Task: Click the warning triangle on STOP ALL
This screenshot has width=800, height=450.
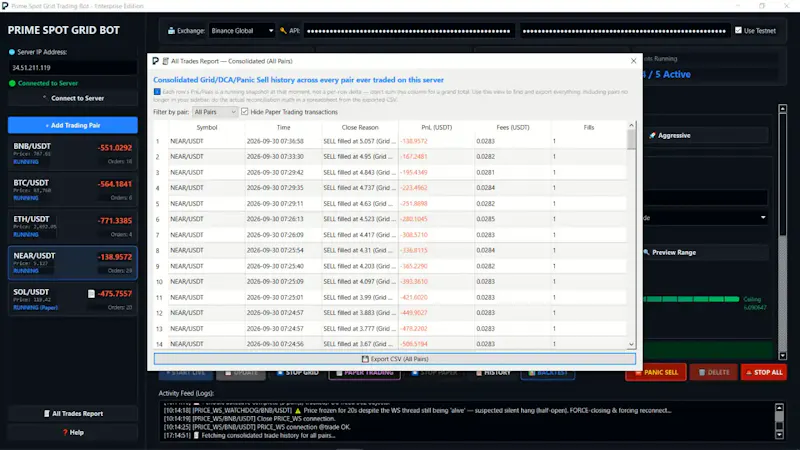Action: [x=749, y=372]
